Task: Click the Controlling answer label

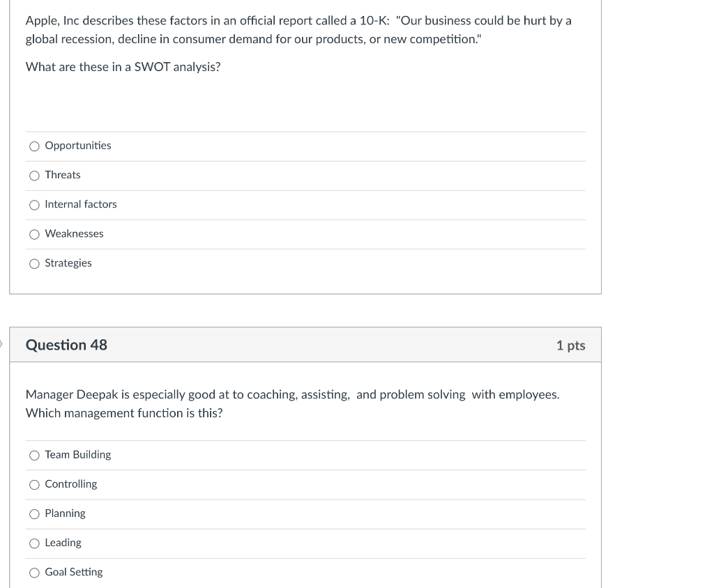Action: (70, 483)
